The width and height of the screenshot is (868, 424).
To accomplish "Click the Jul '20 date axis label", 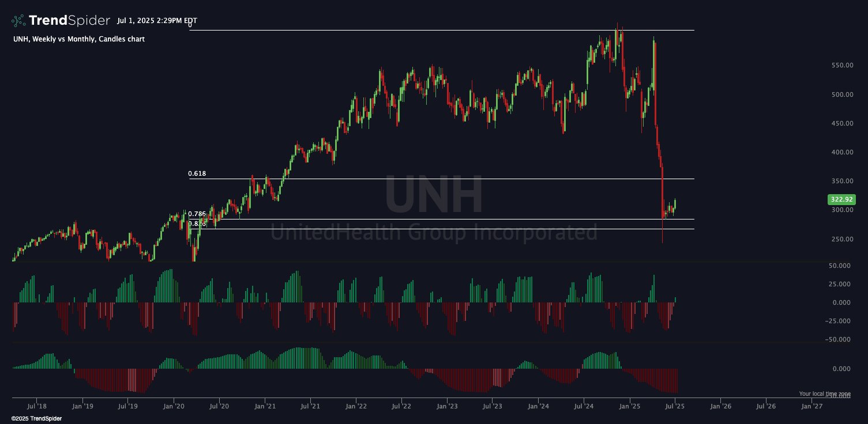I will [x=219, y=406].
